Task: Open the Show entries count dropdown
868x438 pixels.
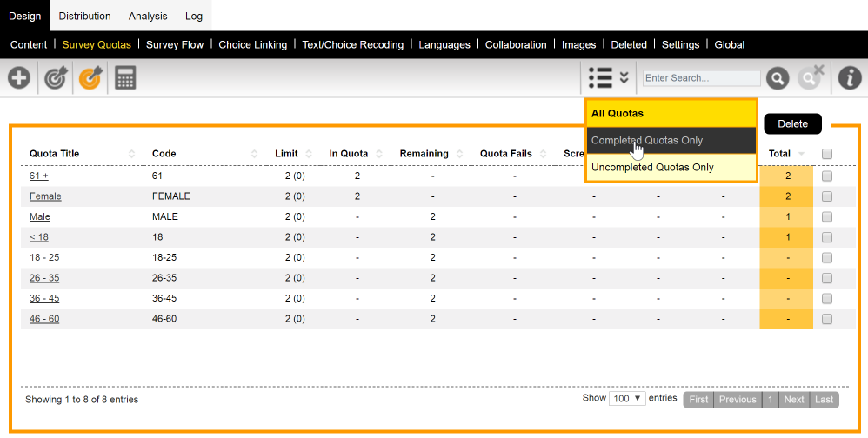Action: click(x=627, y=398)
